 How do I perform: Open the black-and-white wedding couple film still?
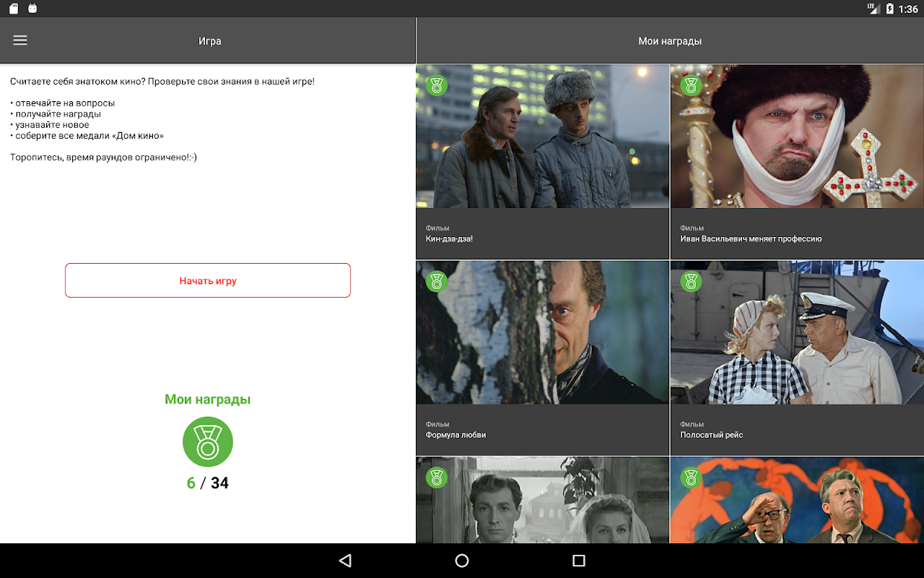click(x=543, y=500)
